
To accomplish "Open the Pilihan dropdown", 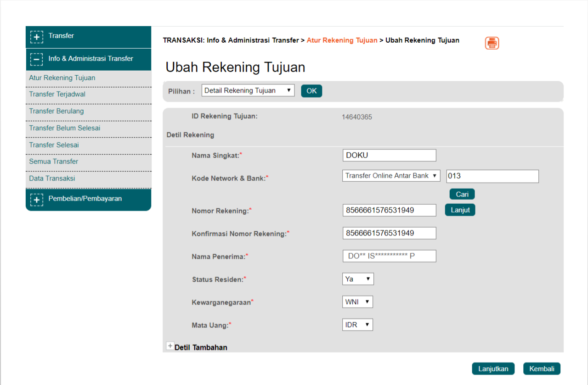I will pyautogui.click(x=248, y=90).
